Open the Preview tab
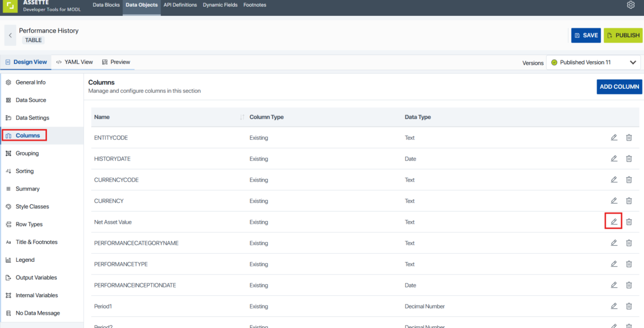 click(x=116, y=62)
